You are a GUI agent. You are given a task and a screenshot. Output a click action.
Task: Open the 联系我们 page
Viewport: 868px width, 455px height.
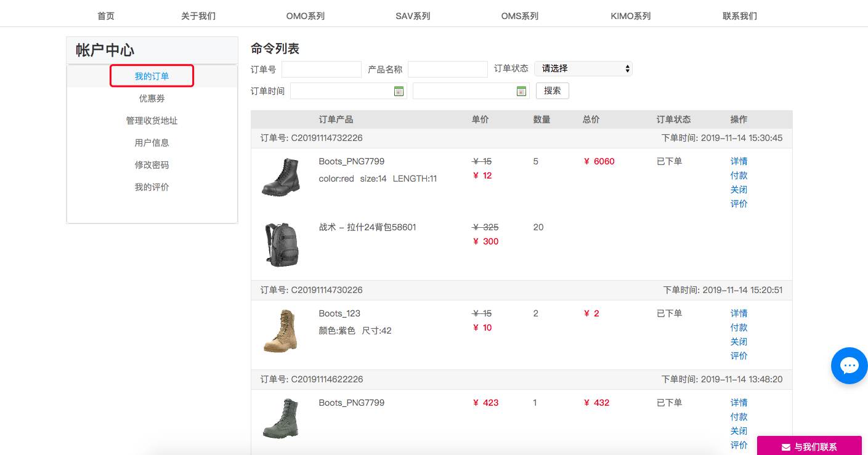click(739, 15)
